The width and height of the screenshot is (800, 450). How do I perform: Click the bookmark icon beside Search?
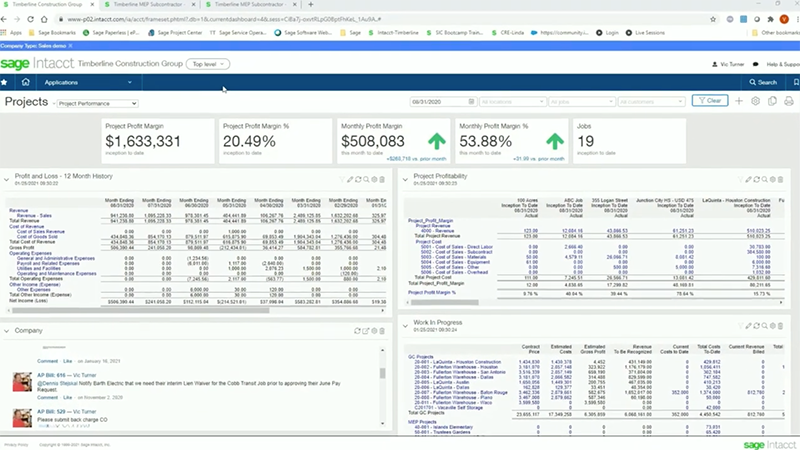click(796, 82)
